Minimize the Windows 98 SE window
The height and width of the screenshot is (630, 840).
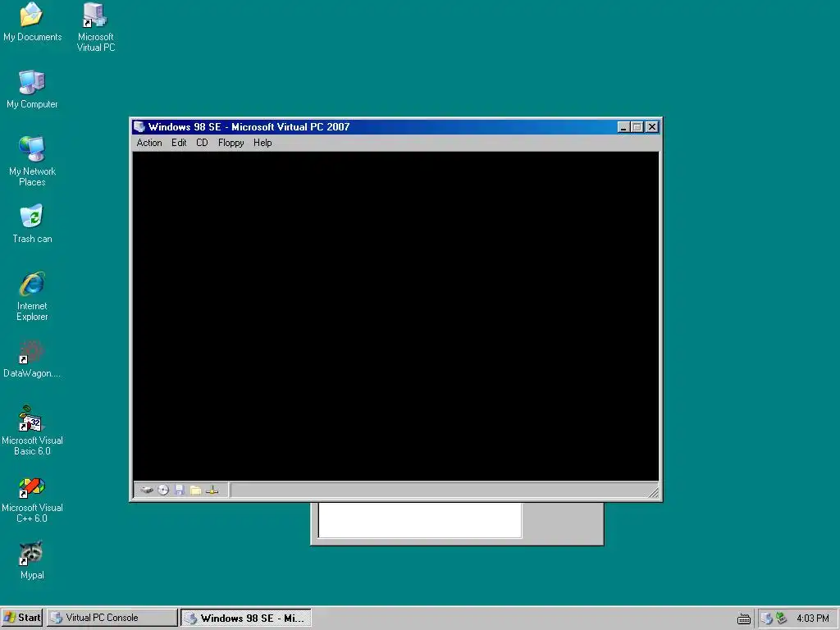point(623,127)
